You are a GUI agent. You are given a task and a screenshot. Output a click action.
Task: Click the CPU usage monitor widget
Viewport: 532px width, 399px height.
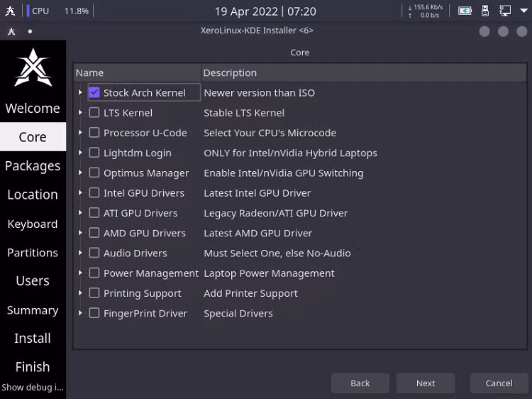(x=57, y=11)
